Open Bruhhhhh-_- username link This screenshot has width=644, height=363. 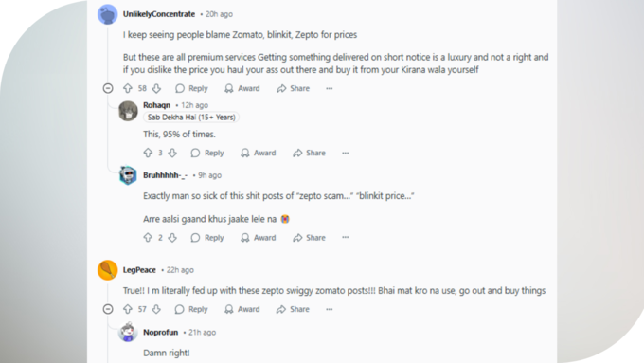point(165,175)
